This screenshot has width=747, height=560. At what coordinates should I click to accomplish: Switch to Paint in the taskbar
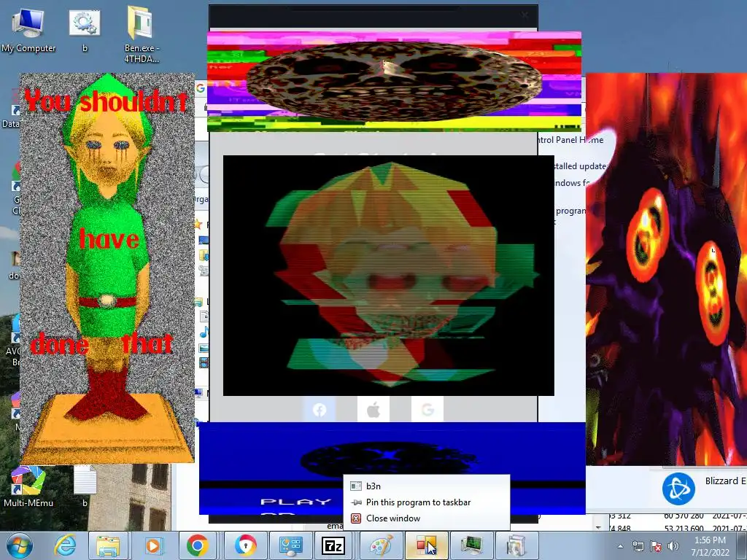379,545
